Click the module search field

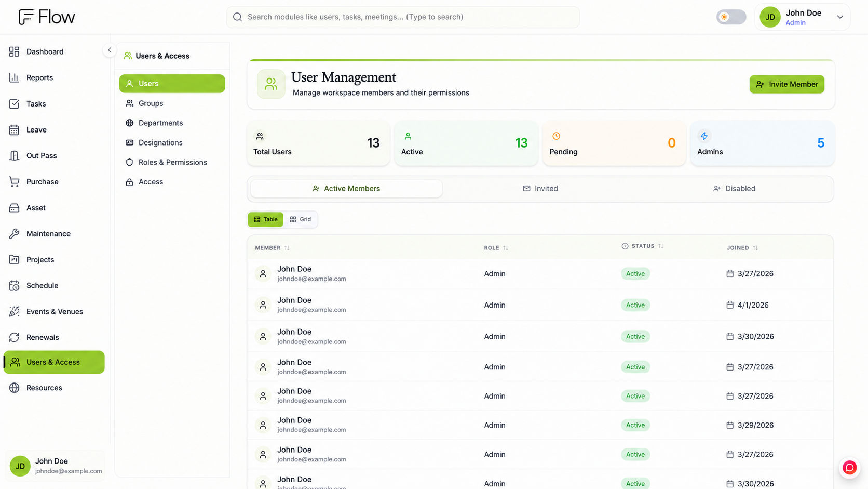coord(403,17)
